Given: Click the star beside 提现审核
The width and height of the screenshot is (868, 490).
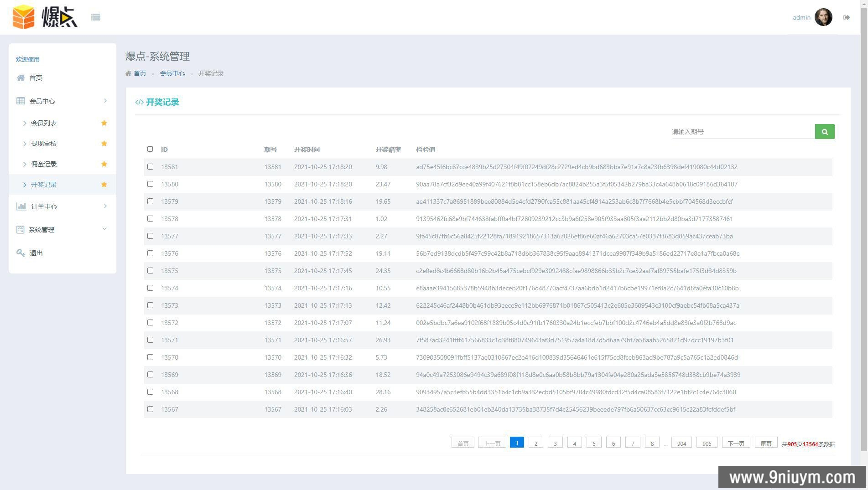Looking at the screenshot, I should tap(104, 144).
